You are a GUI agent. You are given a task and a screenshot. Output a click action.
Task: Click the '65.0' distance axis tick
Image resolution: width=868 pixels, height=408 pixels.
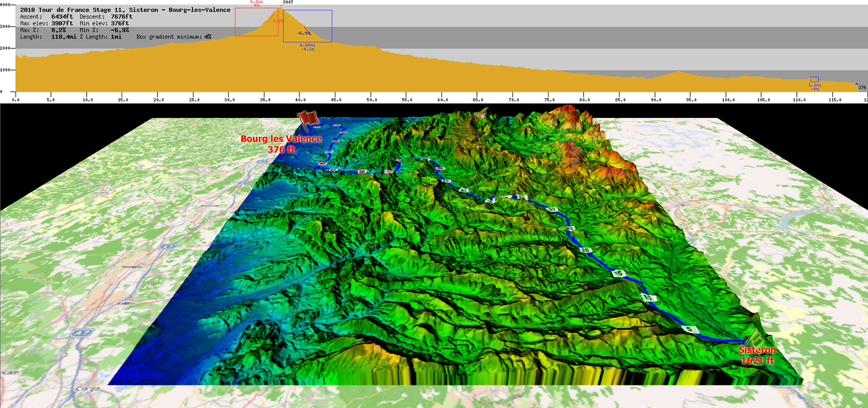click(478, 100)
